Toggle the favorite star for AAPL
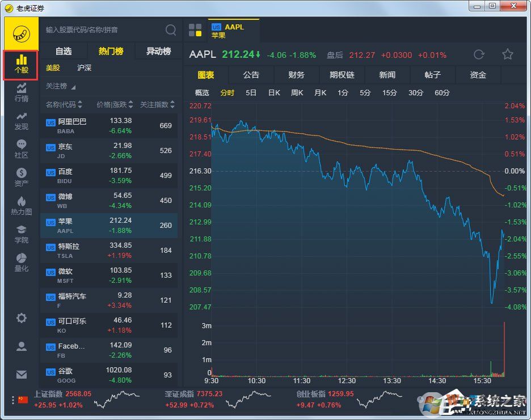The height and width of the screenshot is (420, 531). click(507, 54)
